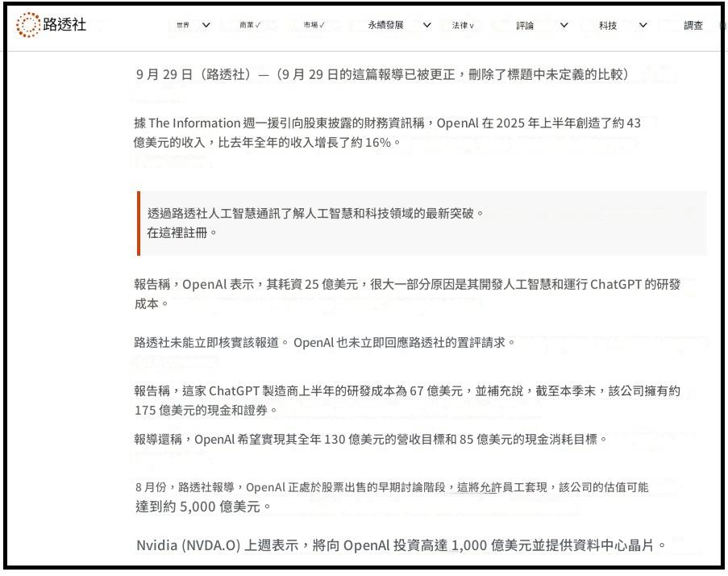
Task: Open the 法律 navigation menu
Action: 463,25
